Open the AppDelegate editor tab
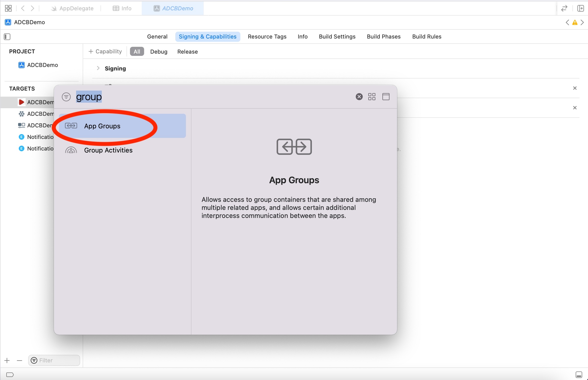The height and width of the screenshot is (380, 588). pos(72,8)
